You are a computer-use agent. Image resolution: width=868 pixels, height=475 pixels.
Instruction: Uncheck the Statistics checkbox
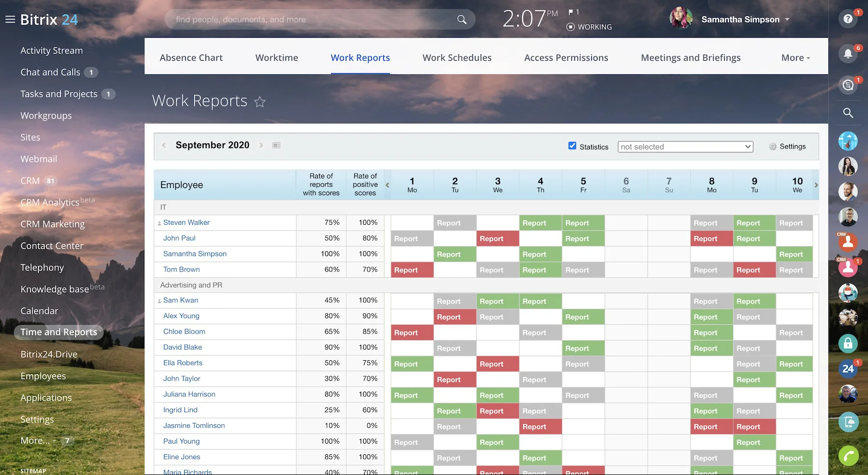[572, 146]
